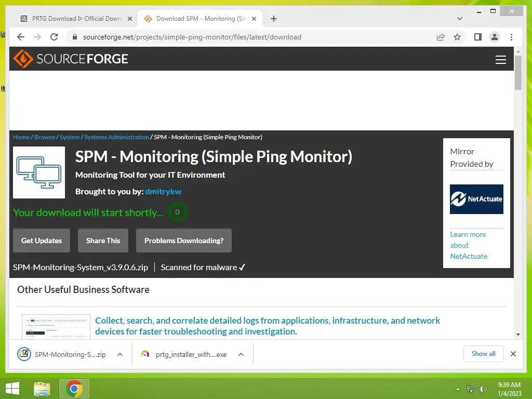The image size is (532, 399).
Task: Click the address bar URL field
Action: click(251, 37)
